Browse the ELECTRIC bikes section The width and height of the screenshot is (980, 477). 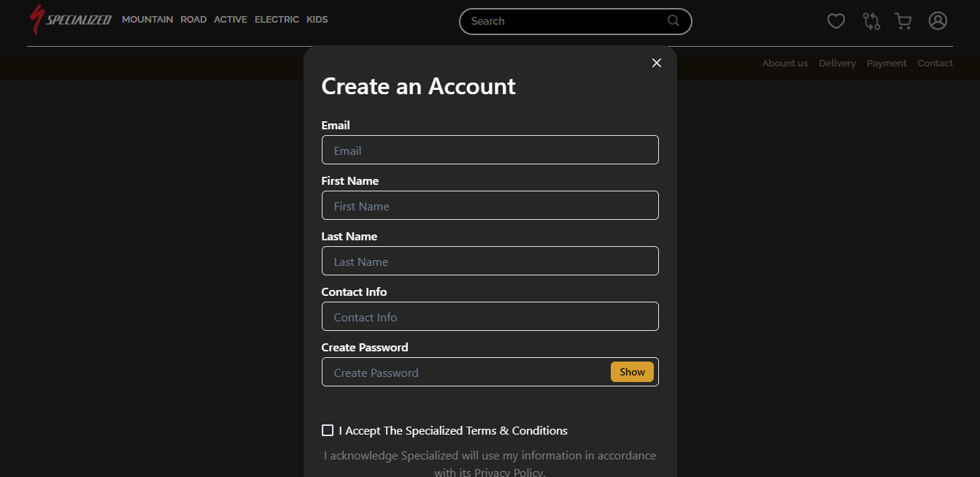tap(277, 20)
